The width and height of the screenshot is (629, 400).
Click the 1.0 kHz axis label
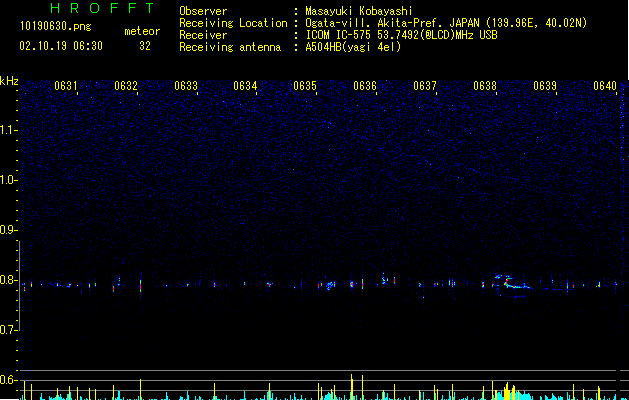coord(8,180)
